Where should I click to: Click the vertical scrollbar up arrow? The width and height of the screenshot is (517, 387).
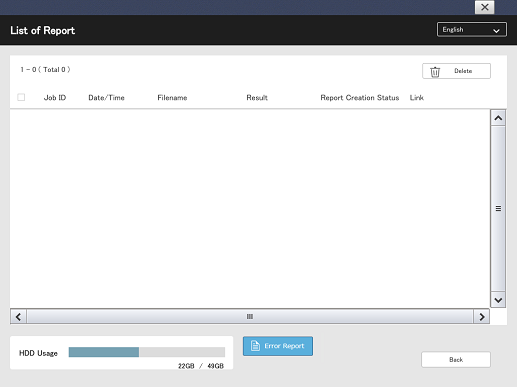pos(498,118)
